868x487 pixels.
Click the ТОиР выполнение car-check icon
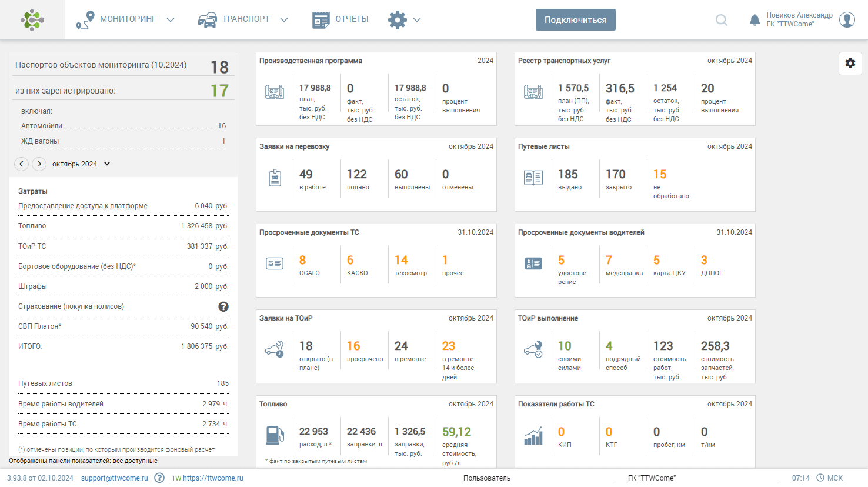pos(533,349)
